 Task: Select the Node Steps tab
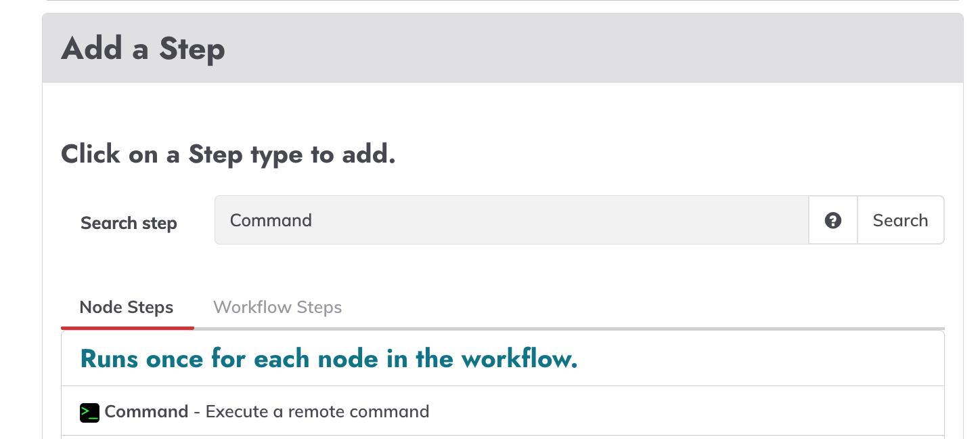point(127,308)
